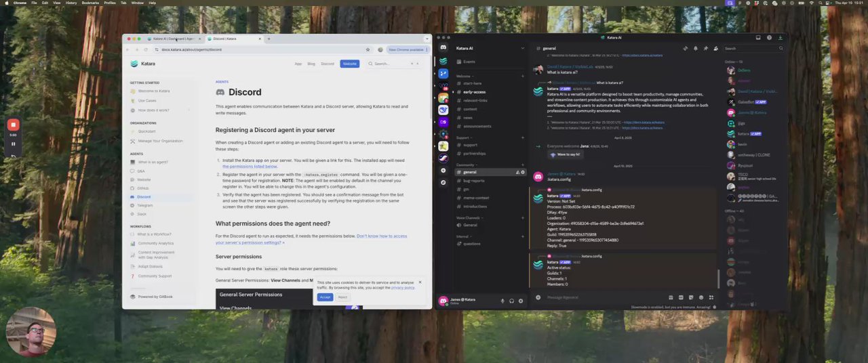Open the Slack agent page

click(x=142, y=214)
